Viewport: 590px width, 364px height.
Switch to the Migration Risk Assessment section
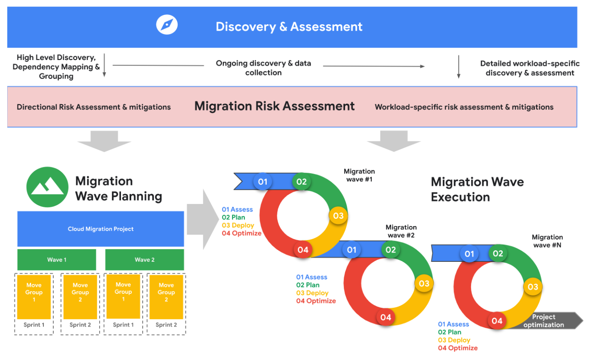(274, 106)
